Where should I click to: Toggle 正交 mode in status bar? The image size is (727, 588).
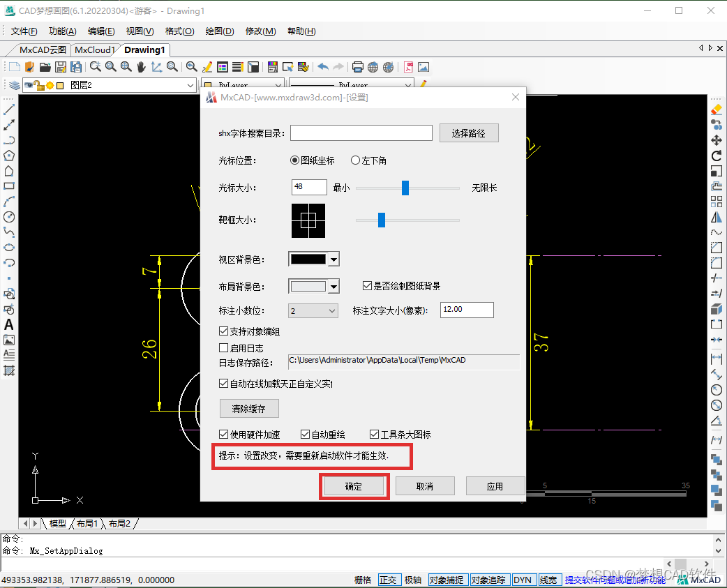pos(388,580)
